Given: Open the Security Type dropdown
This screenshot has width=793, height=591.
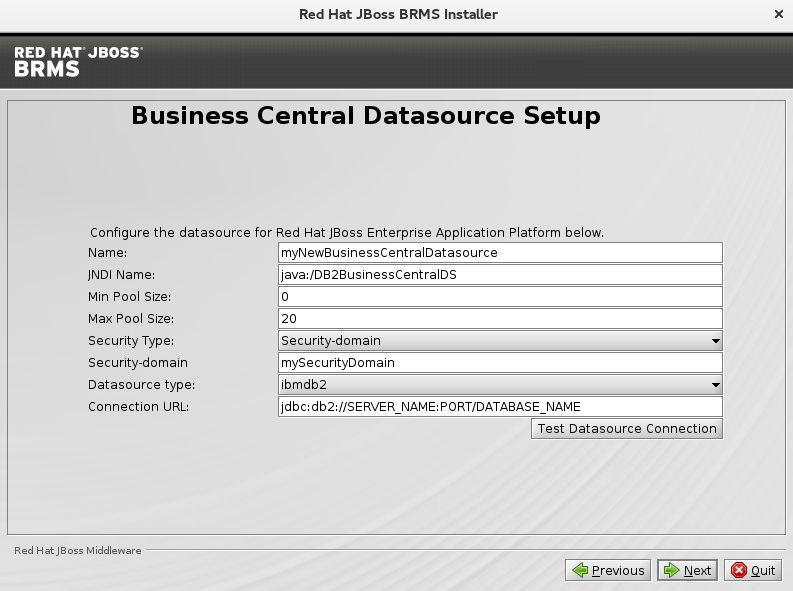Looking at the screenshot, I should 500,341.
